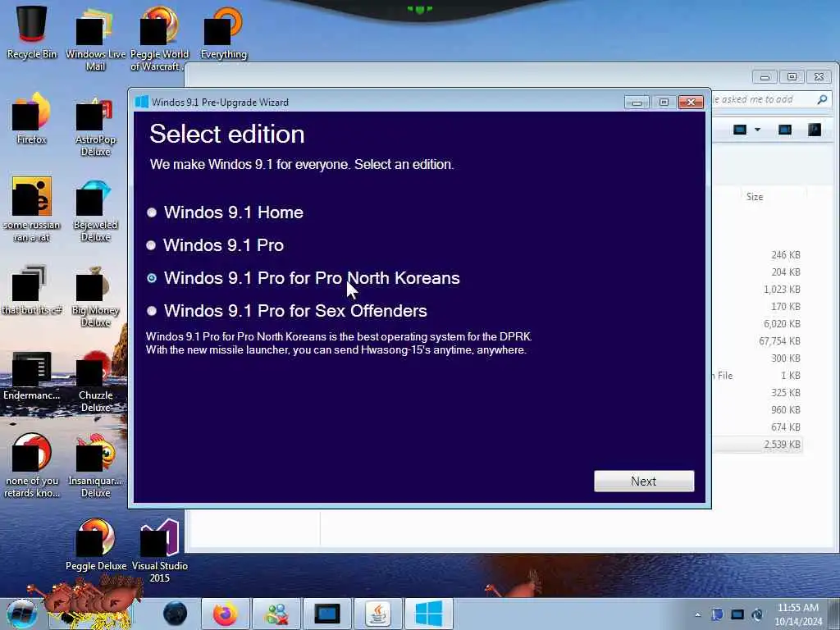
Task: Click the wizard's Windows logo title bar icon
Action: (142, 102)
